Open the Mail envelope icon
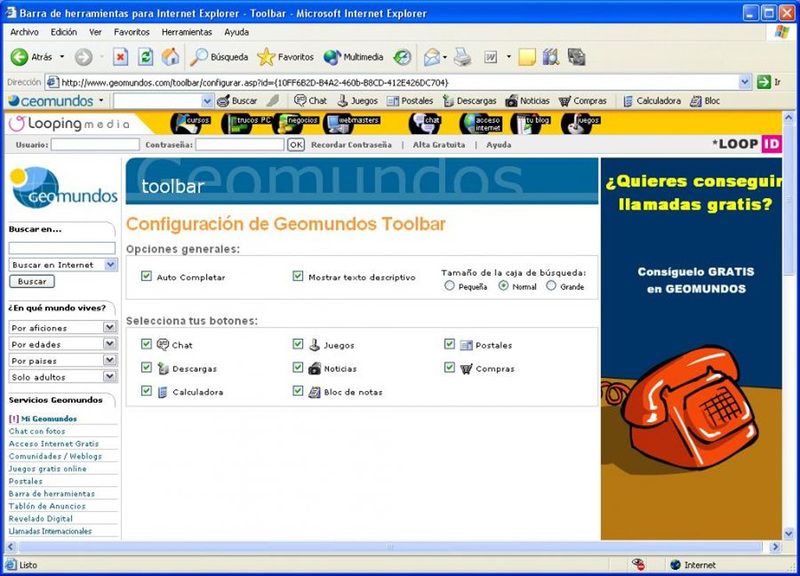 [x=432, y=57]
